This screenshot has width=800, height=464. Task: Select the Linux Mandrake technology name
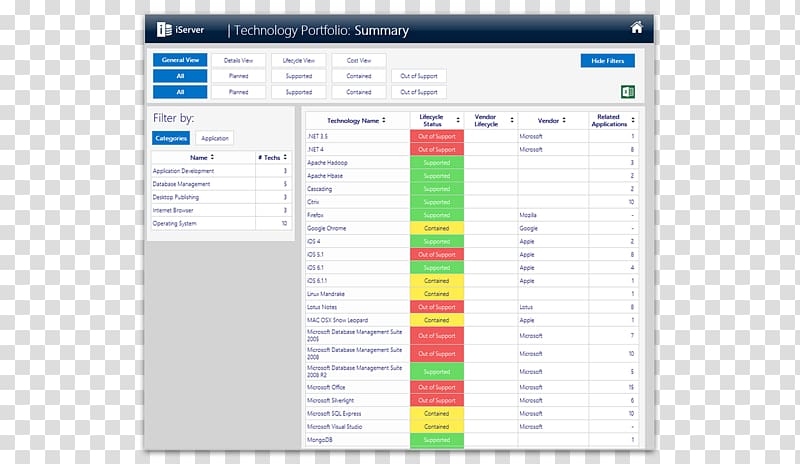click(326, 294)
